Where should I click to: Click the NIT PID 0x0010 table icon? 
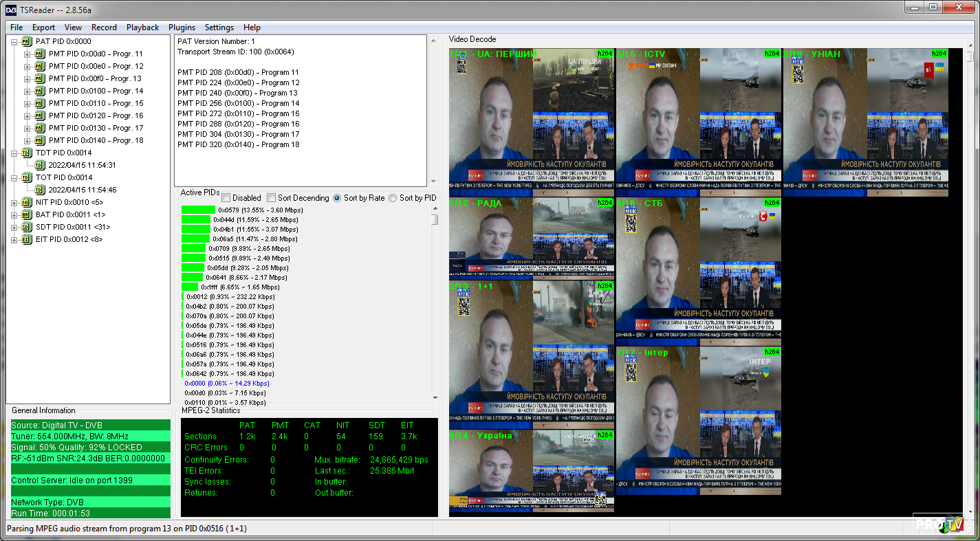tap(27, 202)
